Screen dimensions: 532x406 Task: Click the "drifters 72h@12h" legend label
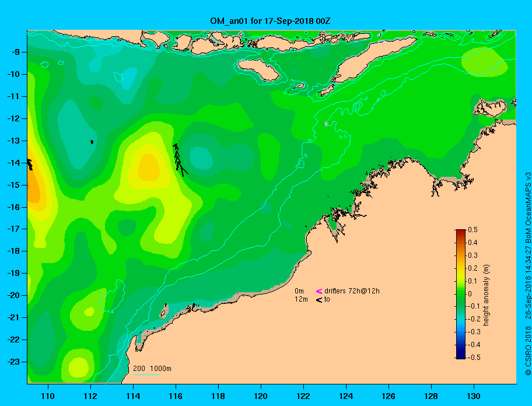352,291
